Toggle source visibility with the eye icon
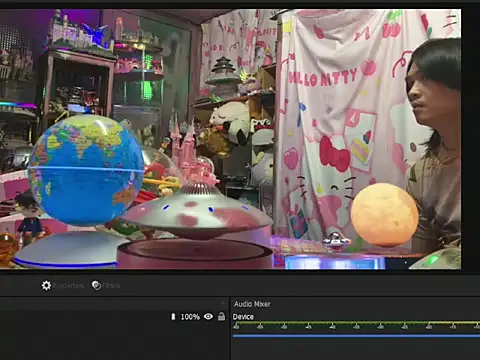 tap(208, 316)
